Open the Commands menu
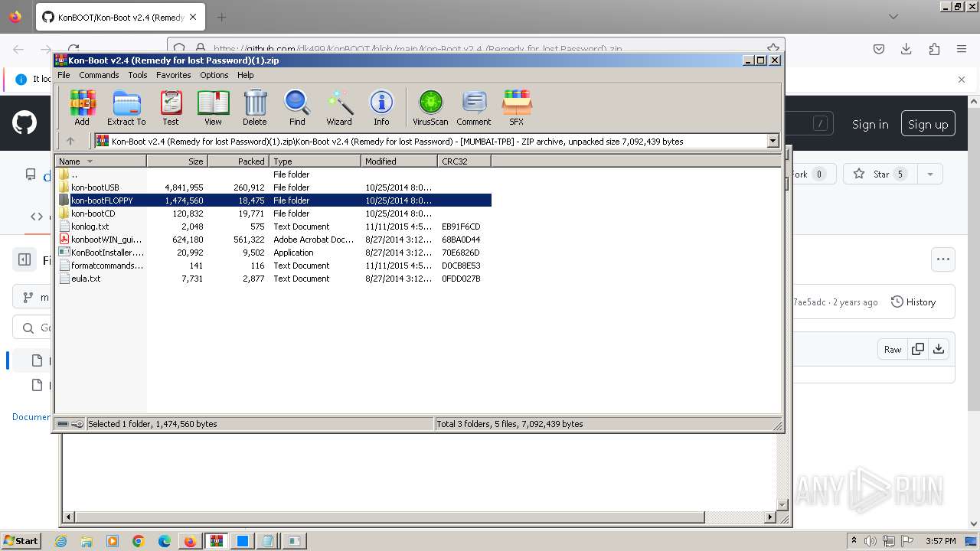980x551 pixels. click(99, 75)
